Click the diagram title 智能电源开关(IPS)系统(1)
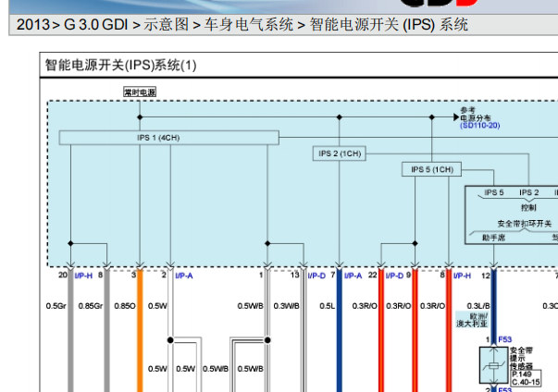Viewport: 558px width, 392px height. click(120, 65)
